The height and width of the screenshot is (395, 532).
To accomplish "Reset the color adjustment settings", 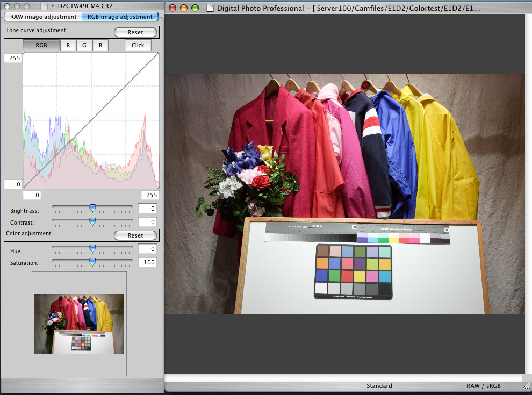I will [135, 235].
